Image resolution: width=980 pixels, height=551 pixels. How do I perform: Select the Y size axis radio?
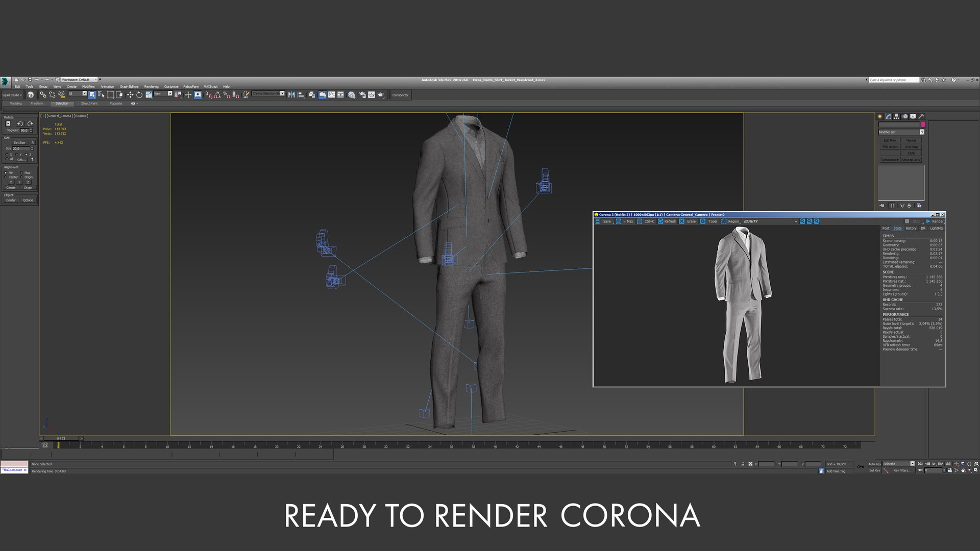pos(16,154)
